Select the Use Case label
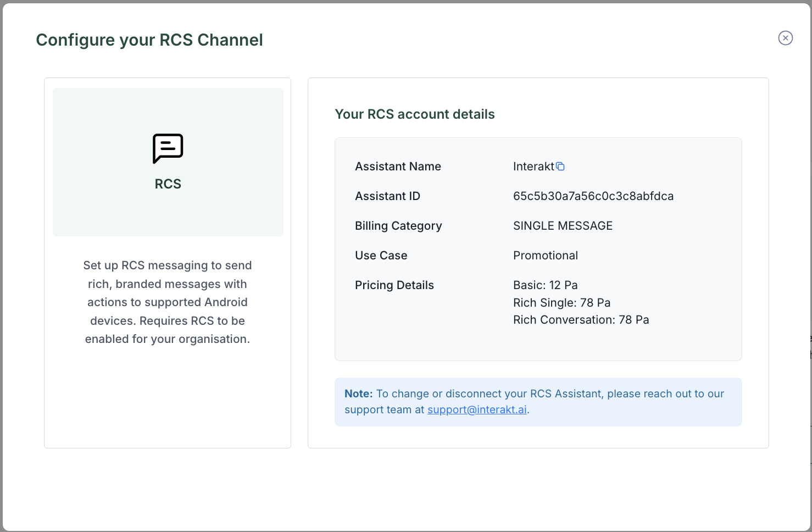 click(x=381, y=256)
